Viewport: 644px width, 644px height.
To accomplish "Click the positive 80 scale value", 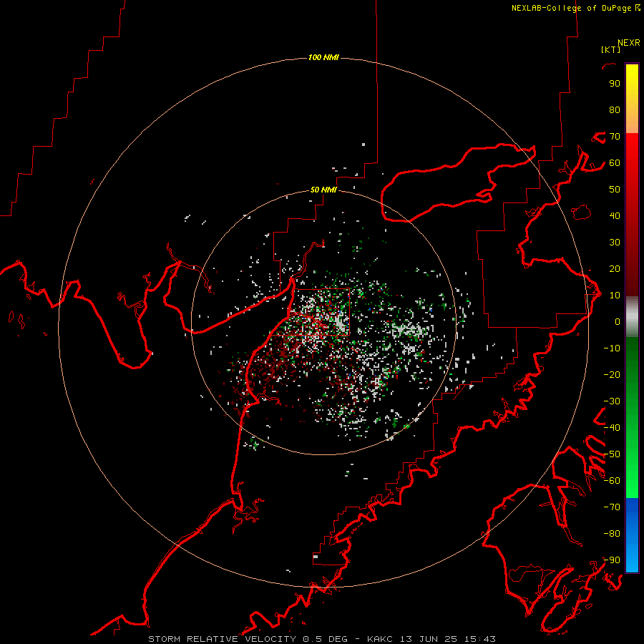I will click(x=615, y=109).
